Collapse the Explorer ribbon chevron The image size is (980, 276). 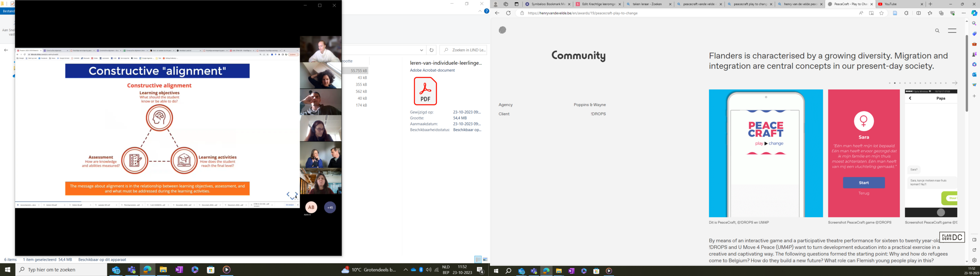[480, 11]
